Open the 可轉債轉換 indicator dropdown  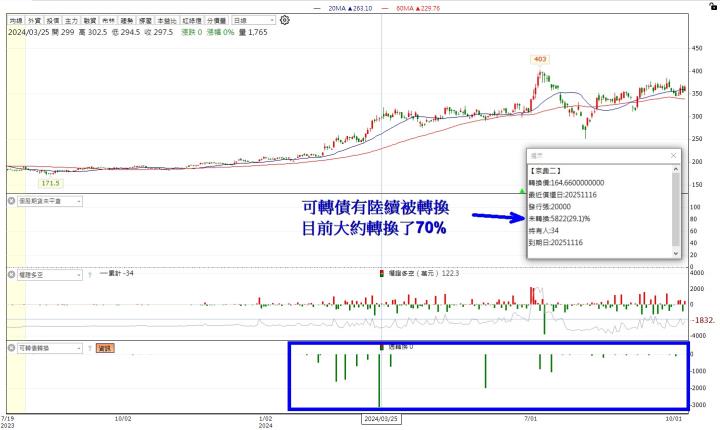coord(50,348)
